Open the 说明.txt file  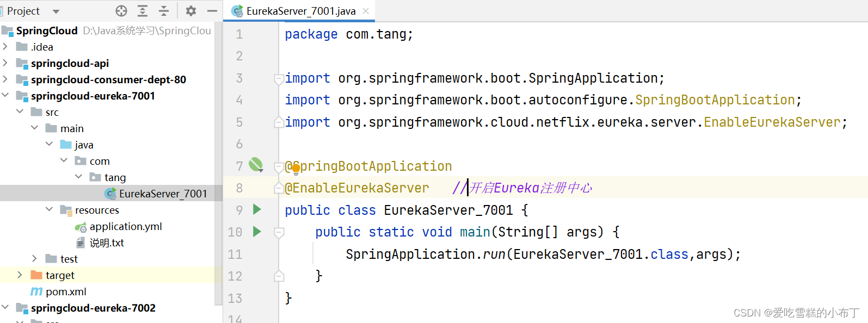pos(107,243)
